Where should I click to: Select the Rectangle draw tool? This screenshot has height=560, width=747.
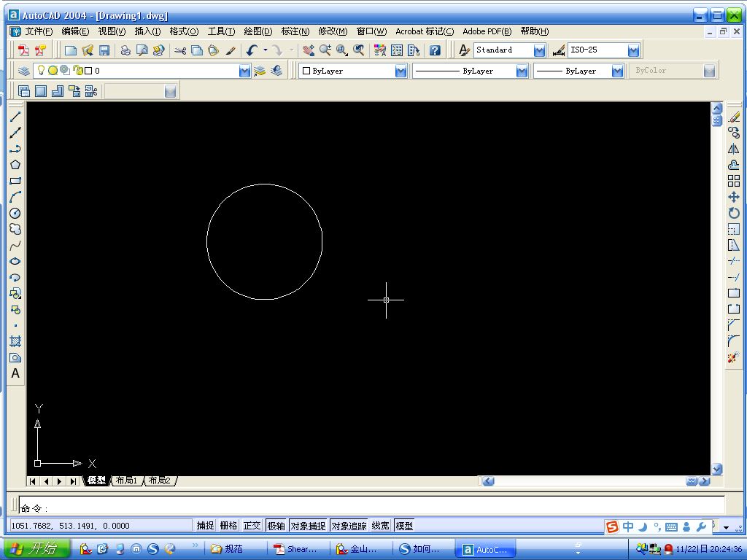[x=15, y=181]
